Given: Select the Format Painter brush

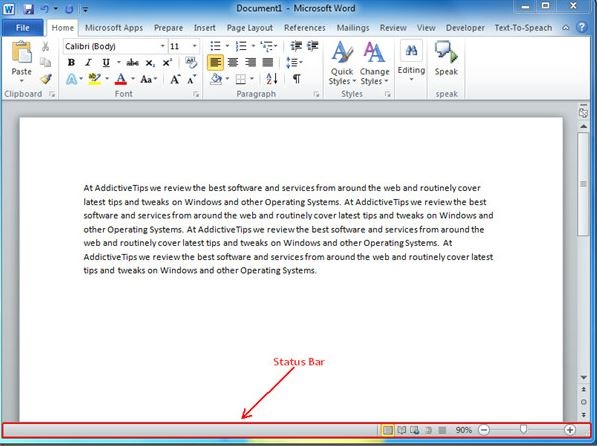Looking at the screenshot, I should click(x=46, y=79).
